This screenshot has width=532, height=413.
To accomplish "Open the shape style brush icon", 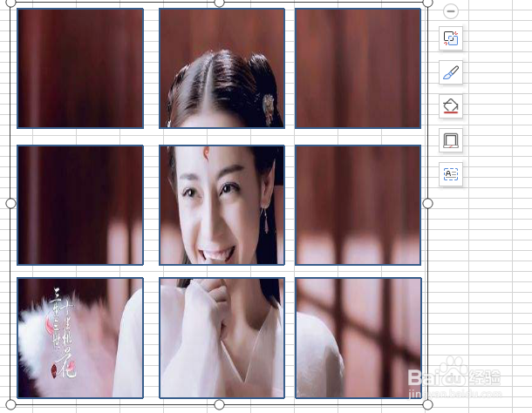I will click(451, 72).
